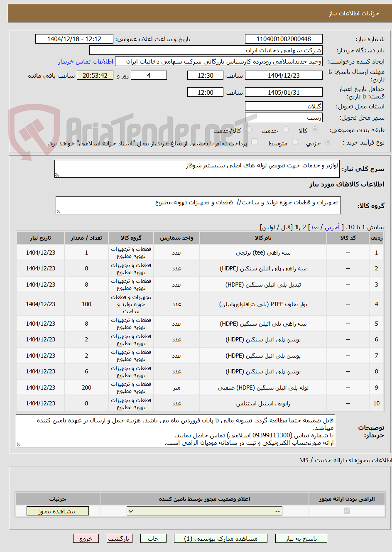Click the need number field 1104001002000448

click(284, 39)
